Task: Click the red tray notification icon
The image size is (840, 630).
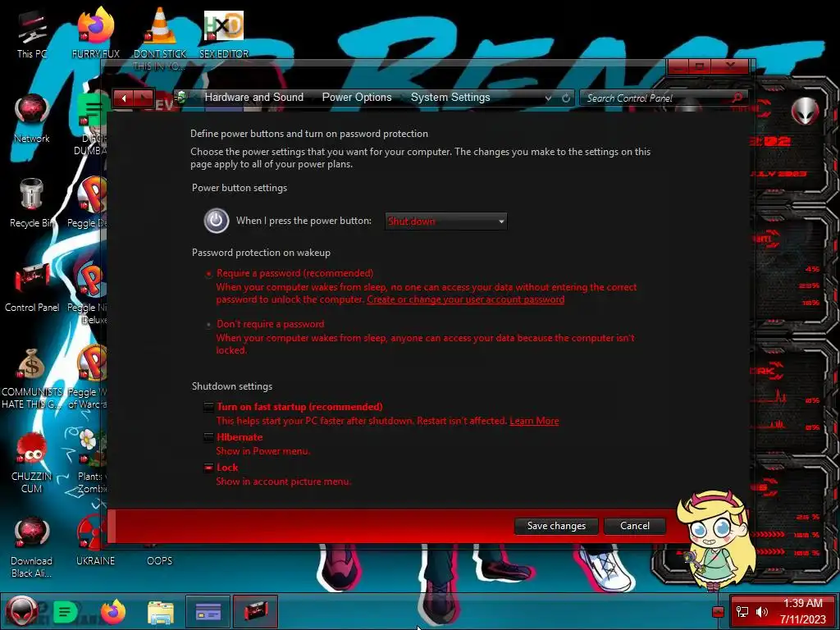Action: [x=718, y=612]
